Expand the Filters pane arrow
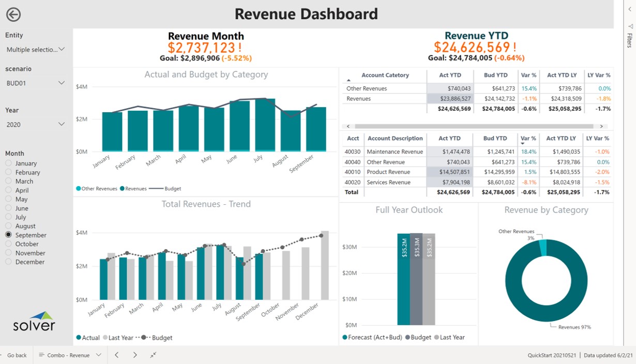Image resolution: width=636 pixels, height=364 pixels. click(629, 25)
